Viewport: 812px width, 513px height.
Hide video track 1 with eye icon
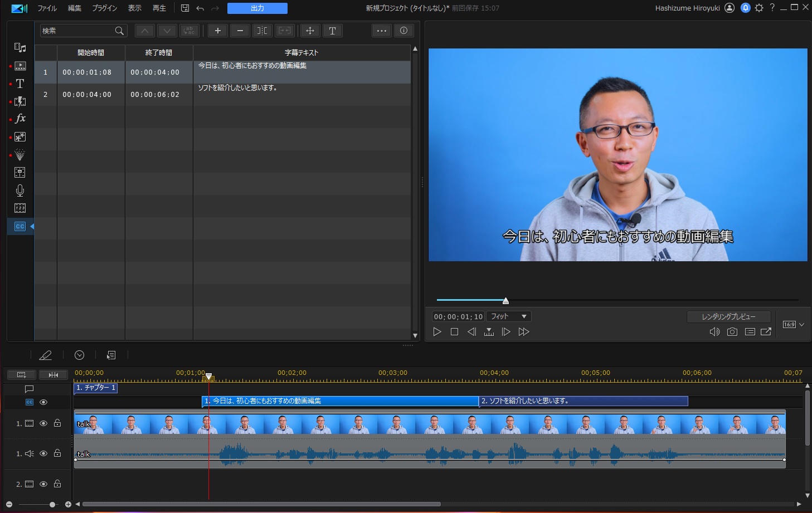coord(43,423)
